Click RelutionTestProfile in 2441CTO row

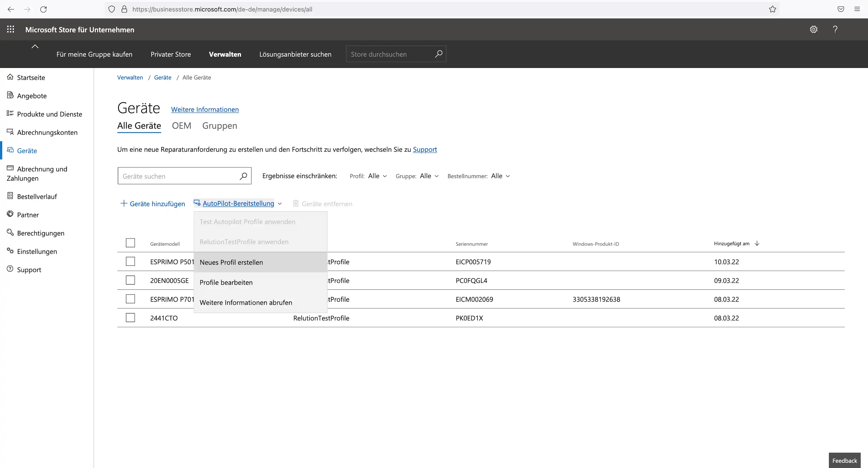click(321, 318)
